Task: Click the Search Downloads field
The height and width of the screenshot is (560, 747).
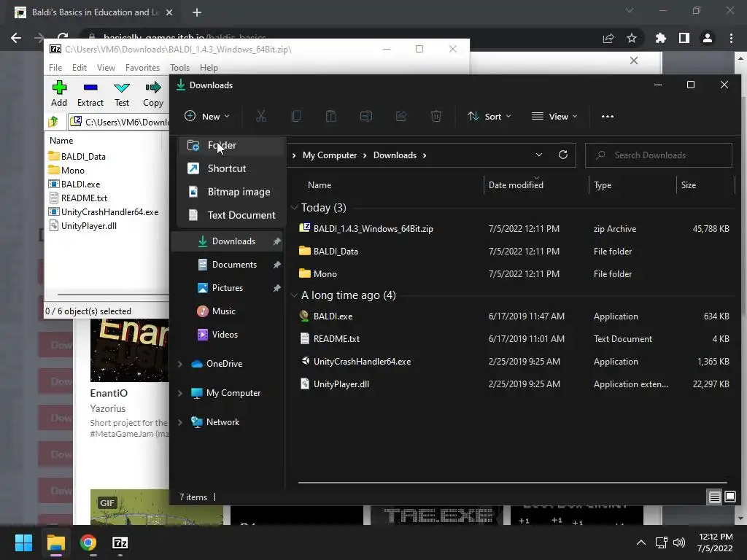Action: tap(659, 155)
